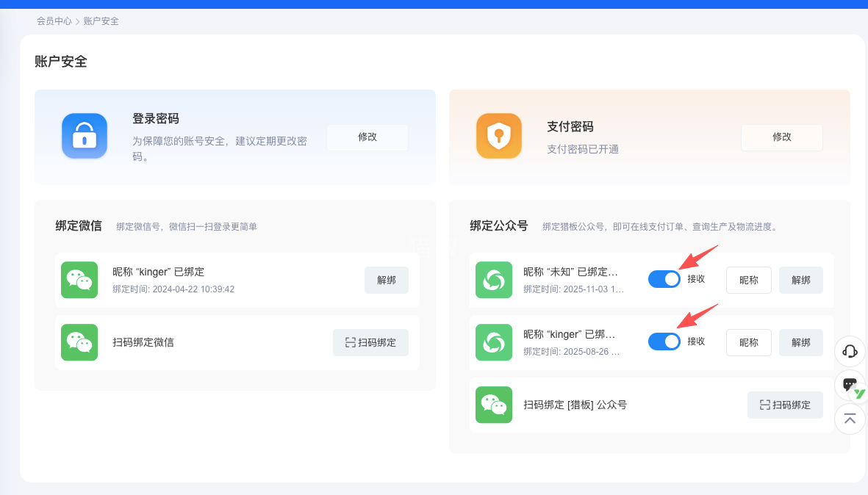The width and height of the screenshot is (868, 495).
Task: Click 昵称 button for "kinger" public account
Action: click(748, 342)
